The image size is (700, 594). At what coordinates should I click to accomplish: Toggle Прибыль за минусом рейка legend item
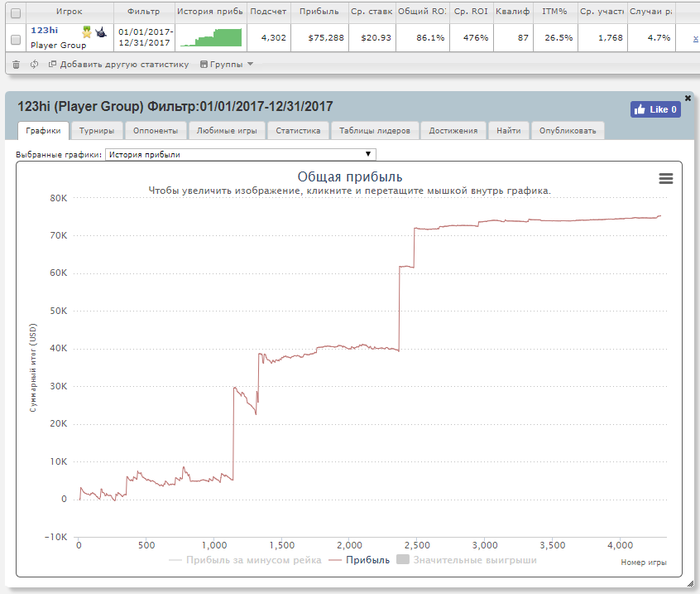[x=245, y=560]
